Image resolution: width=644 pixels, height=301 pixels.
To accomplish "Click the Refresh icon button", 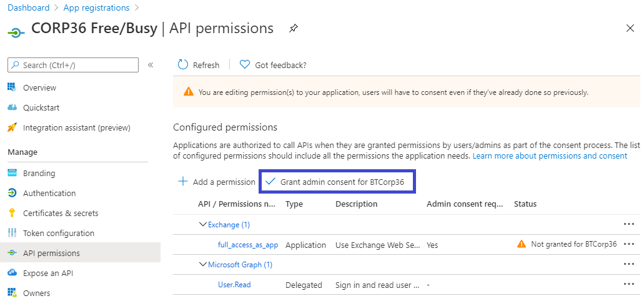I will [183, 65].
